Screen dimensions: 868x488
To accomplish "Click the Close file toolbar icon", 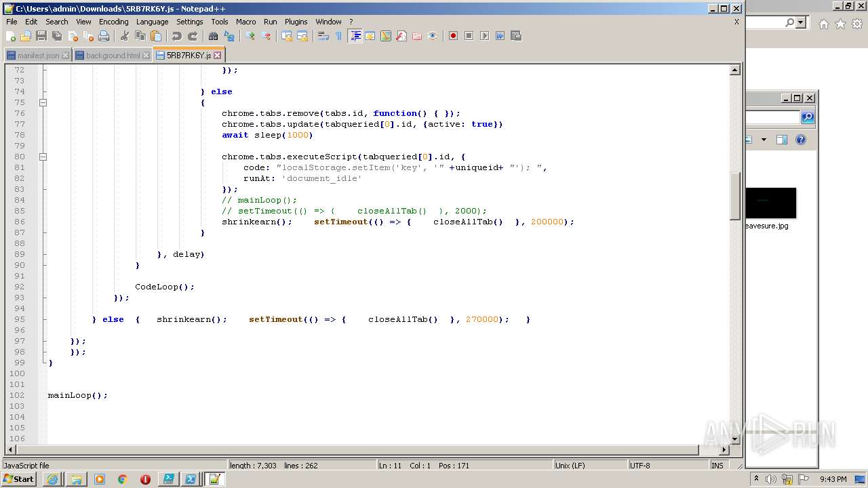I will point(73,36).
